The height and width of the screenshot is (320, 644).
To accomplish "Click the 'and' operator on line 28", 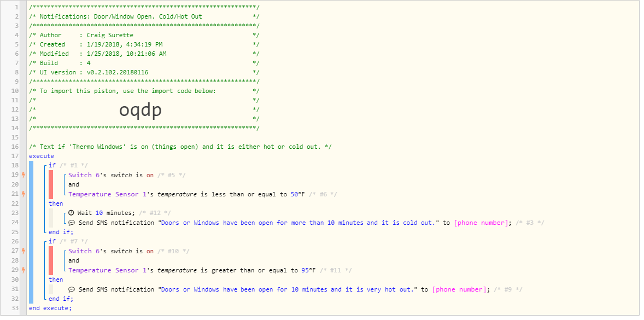I will 73,261.
